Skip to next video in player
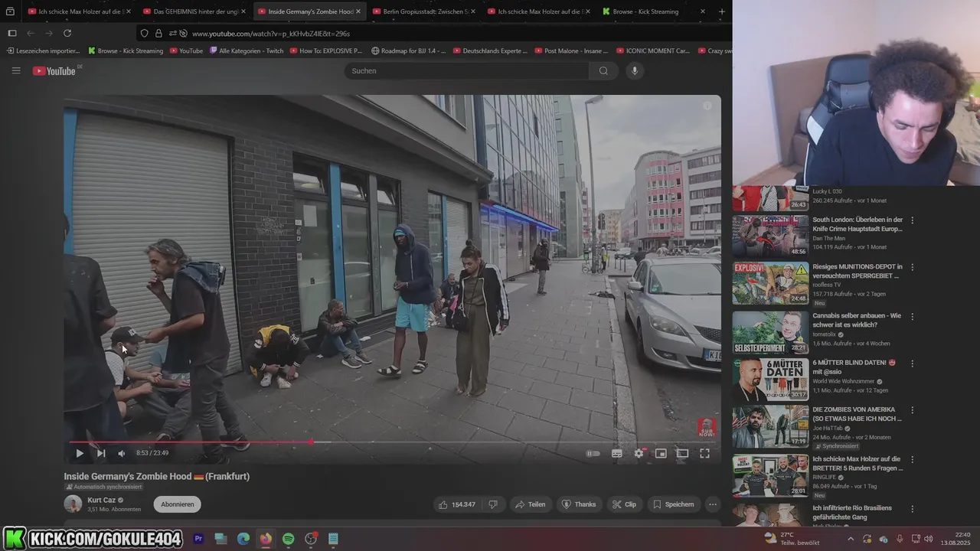Screen dimensions: 980x551 click(101, 453)
